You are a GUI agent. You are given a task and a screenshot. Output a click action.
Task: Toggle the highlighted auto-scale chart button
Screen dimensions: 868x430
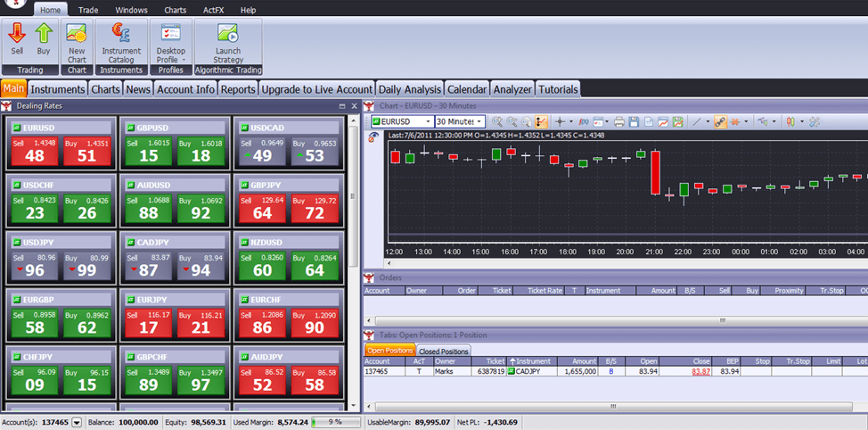tap(542, 122)
